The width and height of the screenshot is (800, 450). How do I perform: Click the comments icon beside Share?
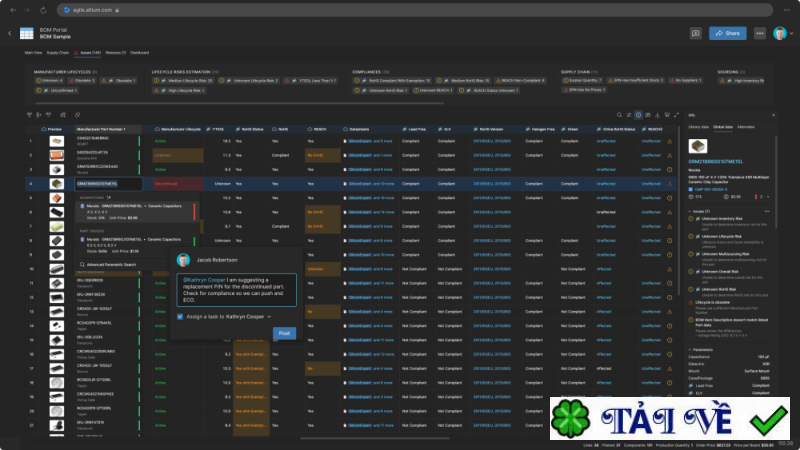[x=695, y=33]
